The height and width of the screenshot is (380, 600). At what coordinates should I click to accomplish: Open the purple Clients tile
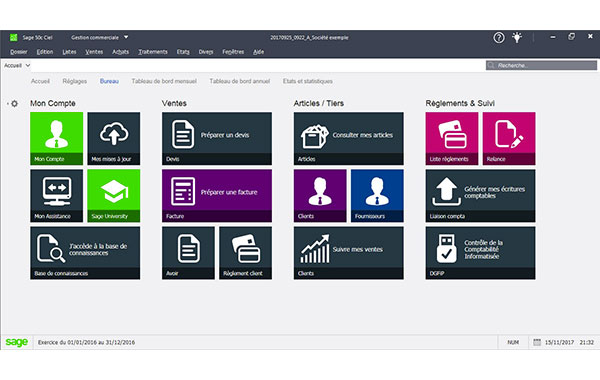(x=320, y=196)
